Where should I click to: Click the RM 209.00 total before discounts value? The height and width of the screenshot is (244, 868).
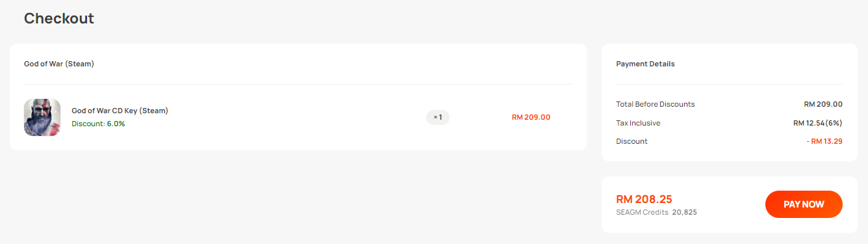[x=823, y=104]
